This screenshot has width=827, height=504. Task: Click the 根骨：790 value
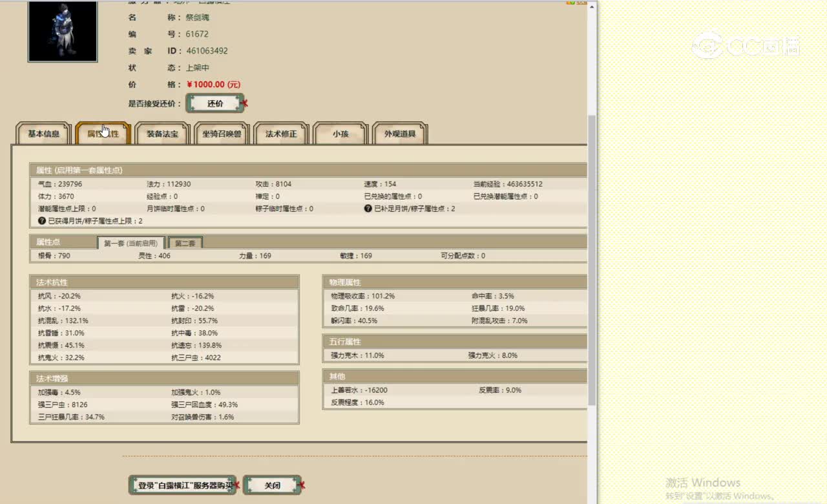[54, 256]
